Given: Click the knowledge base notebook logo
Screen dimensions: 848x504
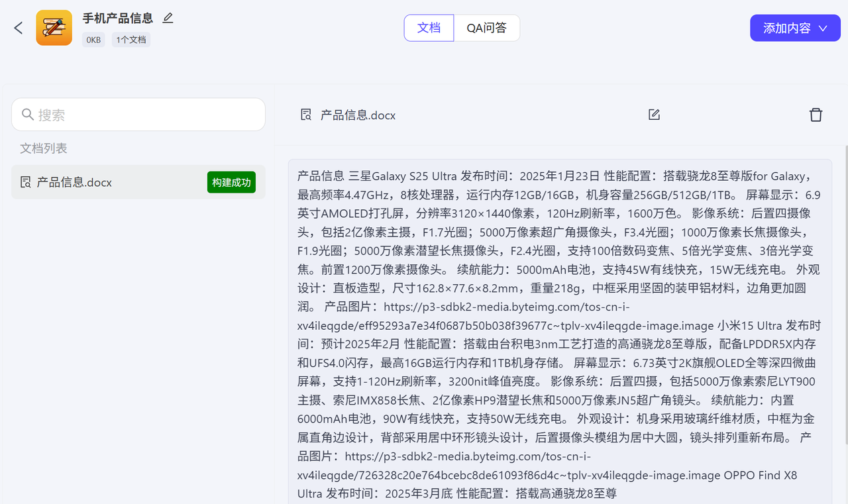Looking at the screenshot, I should [54, 28].
